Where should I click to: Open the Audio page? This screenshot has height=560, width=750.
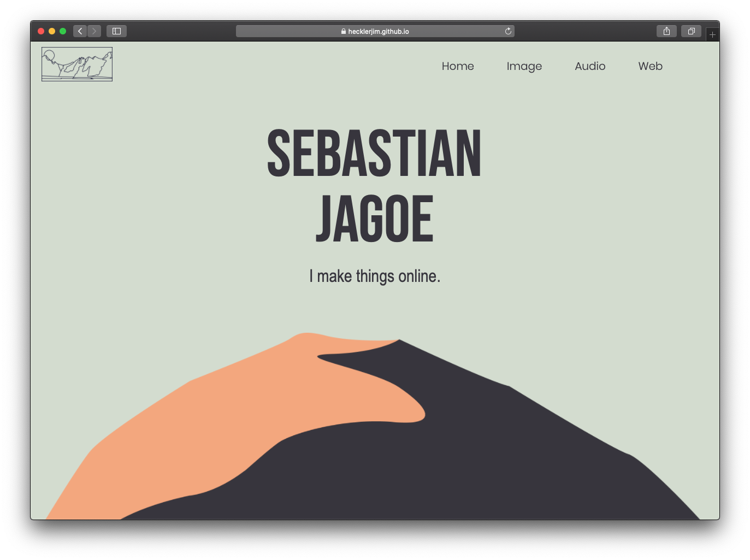[x=590, y=66]
